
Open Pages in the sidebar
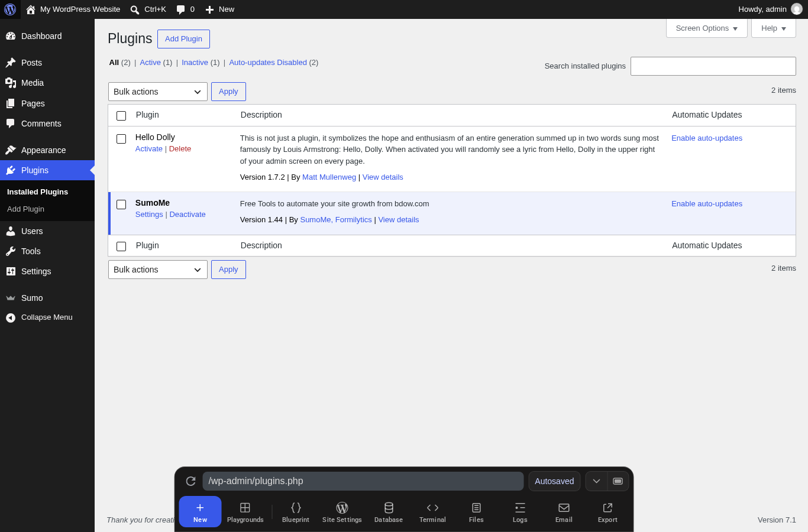click(47, 103)
